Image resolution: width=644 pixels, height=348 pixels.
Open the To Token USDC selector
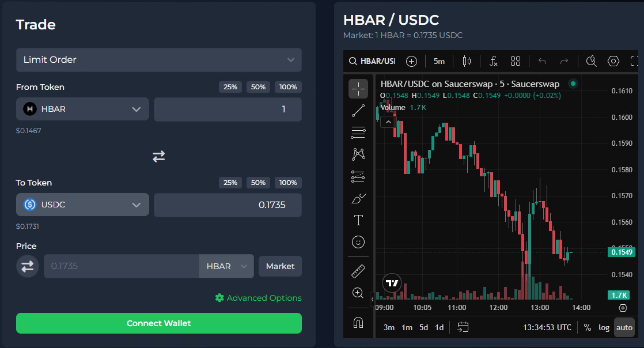pos(82,205)
